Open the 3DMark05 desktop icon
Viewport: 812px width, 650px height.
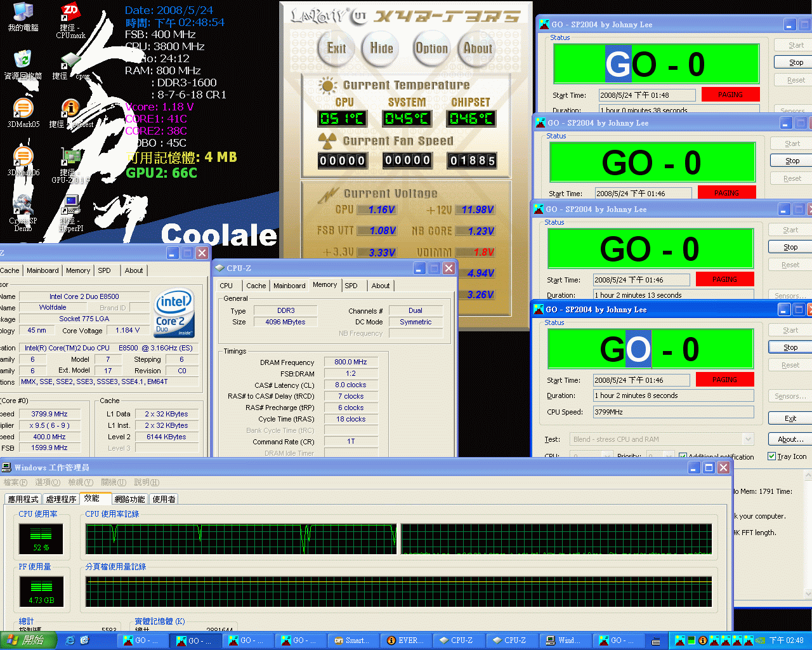point(23,110)
